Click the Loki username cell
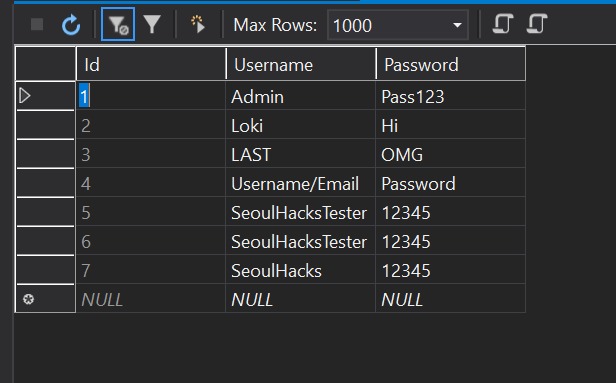This screenshot has width=616, height=383. [301, 125]
